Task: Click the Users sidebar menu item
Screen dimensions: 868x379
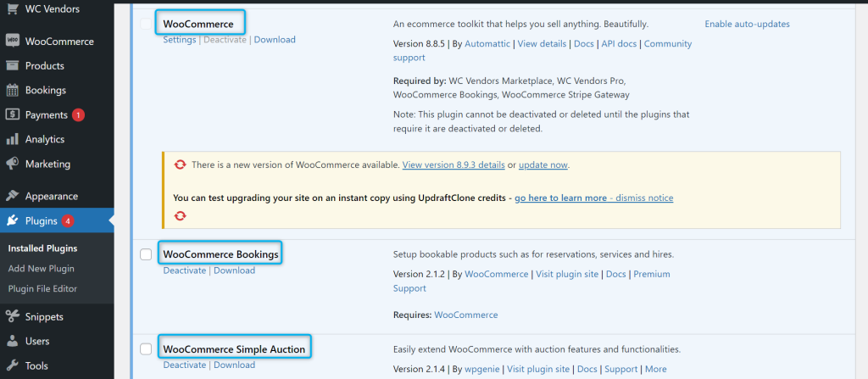Action: 37,342
